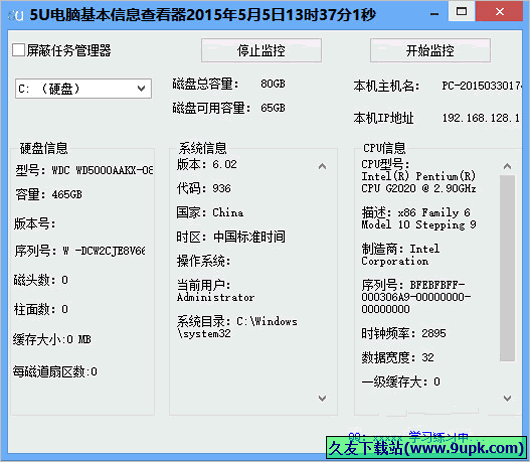Click the 本机IP地址 value 192.168.128.1

pos(481,118)
